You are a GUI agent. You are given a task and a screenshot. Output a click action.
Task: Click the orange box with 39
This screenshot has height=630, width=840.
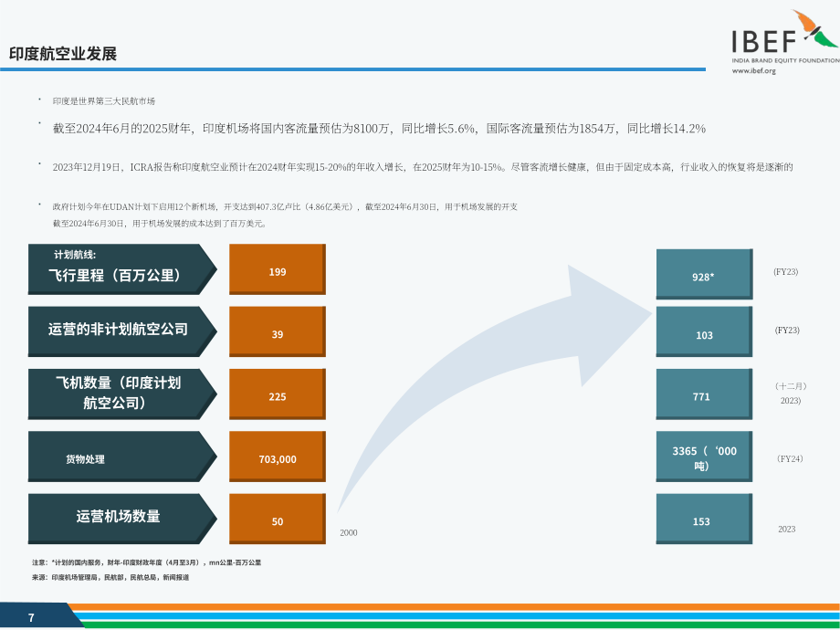tap(278, 331)
